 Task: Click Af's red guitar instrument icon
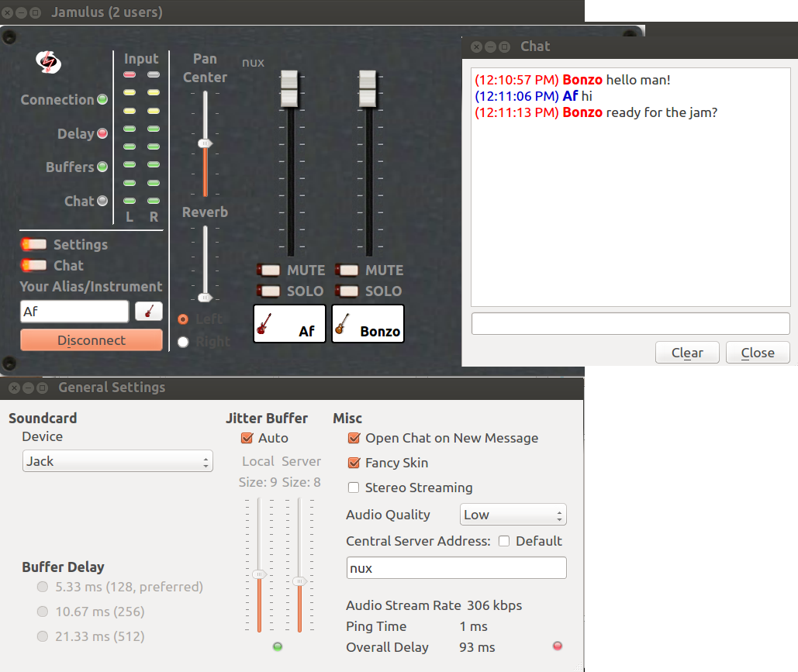tap(264, 323)
